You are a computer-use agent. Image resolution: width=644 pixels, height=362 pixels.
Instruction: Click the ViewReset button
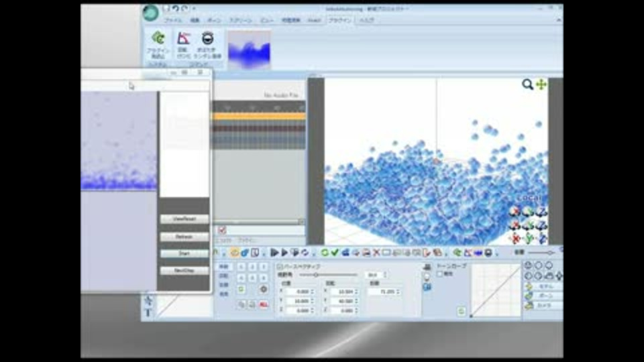click(x=184, y=219)
